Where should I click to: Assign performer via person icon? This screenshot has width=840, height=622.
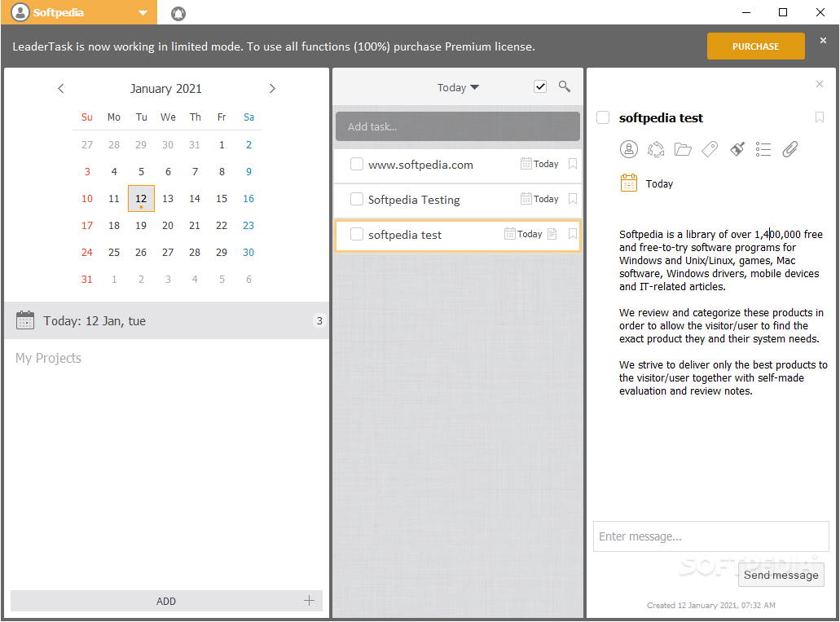[x=629, y=149]
